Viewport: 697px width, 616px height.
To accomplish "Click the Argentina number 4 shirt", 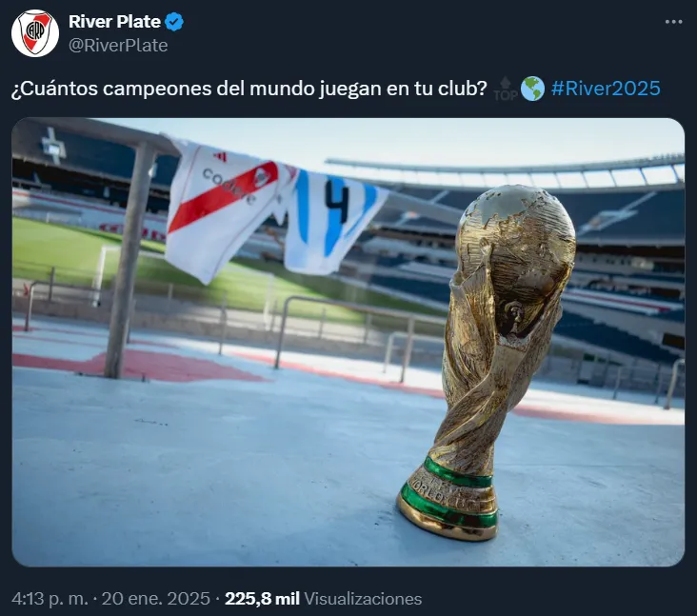I will 333,221.
